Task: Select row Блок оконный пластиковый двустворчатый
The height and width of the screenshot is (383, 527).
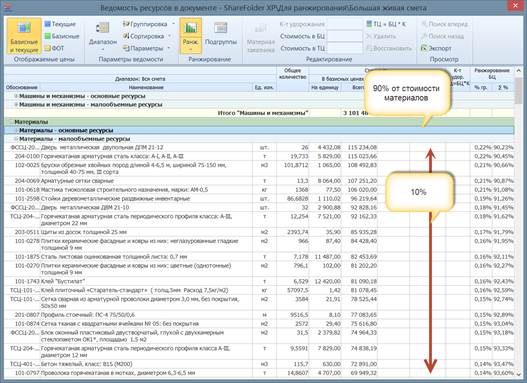Action: (259, 336)
